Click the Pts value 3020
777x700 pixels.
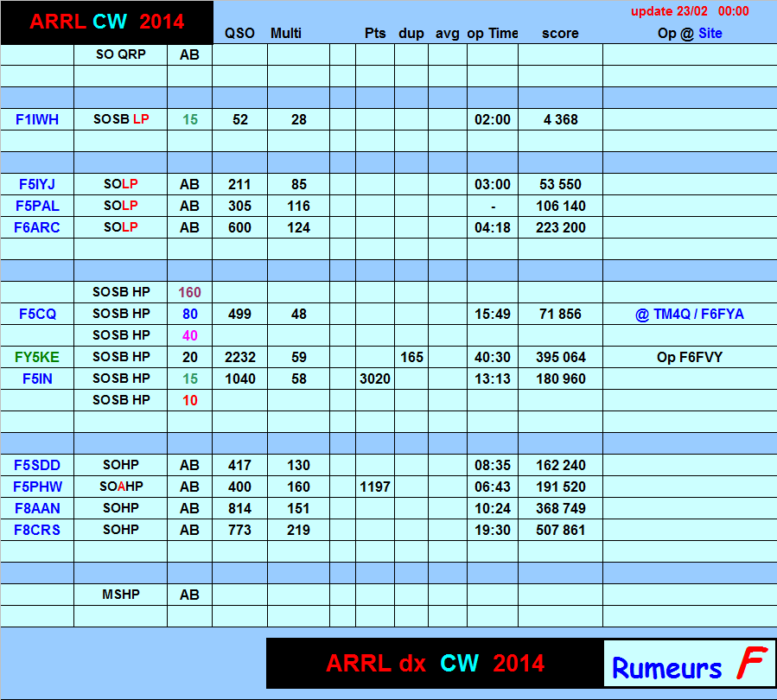375,379
